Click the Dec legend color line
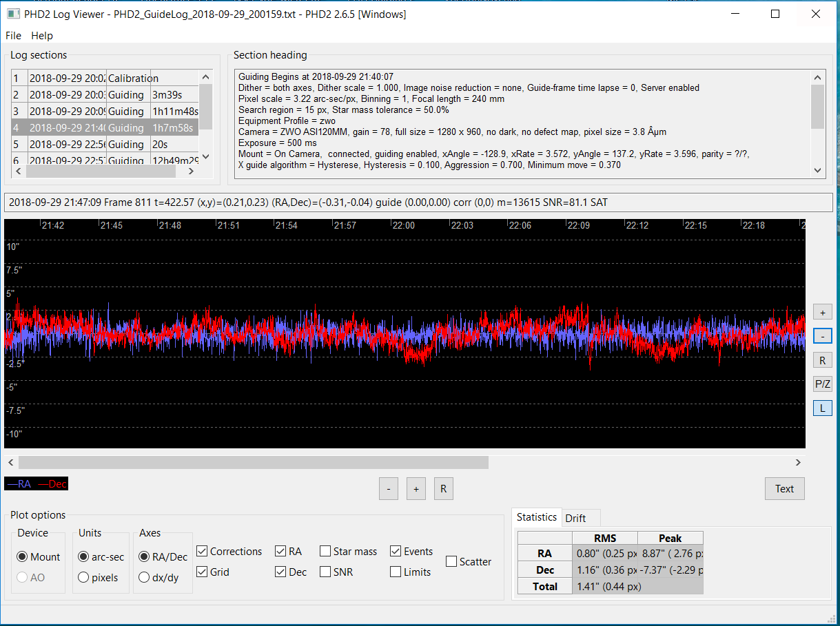This screenshot has width=840, height=626. (x=43, y=484)
